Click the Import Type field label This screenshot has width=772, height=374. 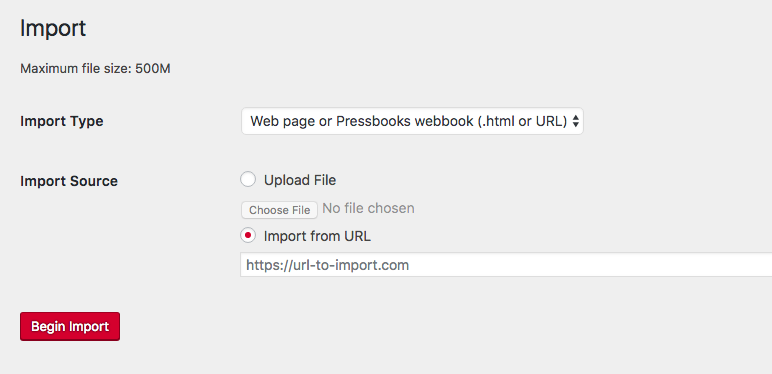62,121
